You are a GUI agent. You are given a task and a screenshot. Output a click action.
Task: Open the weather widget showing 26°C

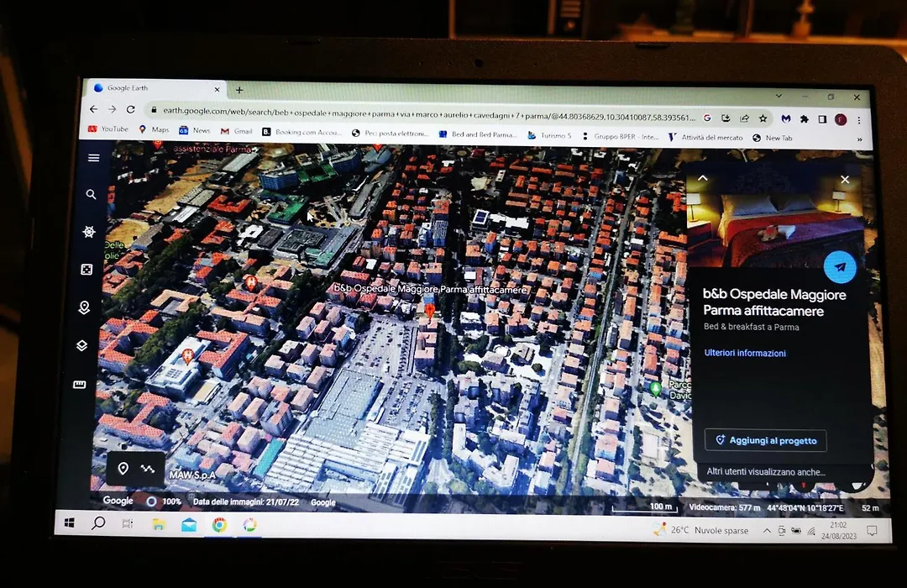pyautogui.click(x=701, y=529)
